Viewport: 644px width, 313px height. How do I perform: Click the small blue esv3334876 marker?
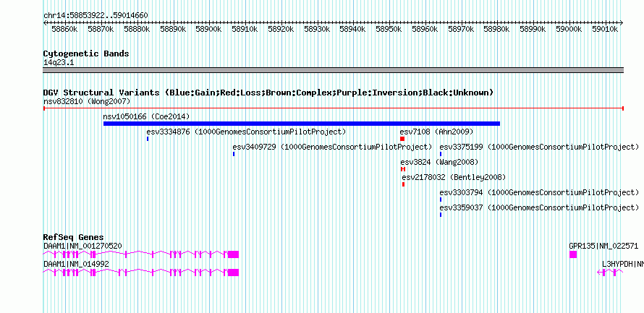(148, 139)
